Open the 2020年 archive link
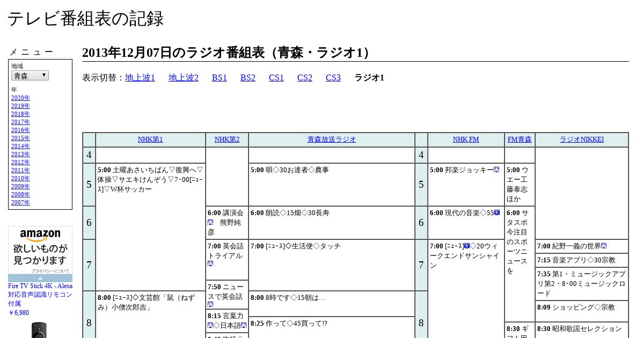 pos(20,98)
